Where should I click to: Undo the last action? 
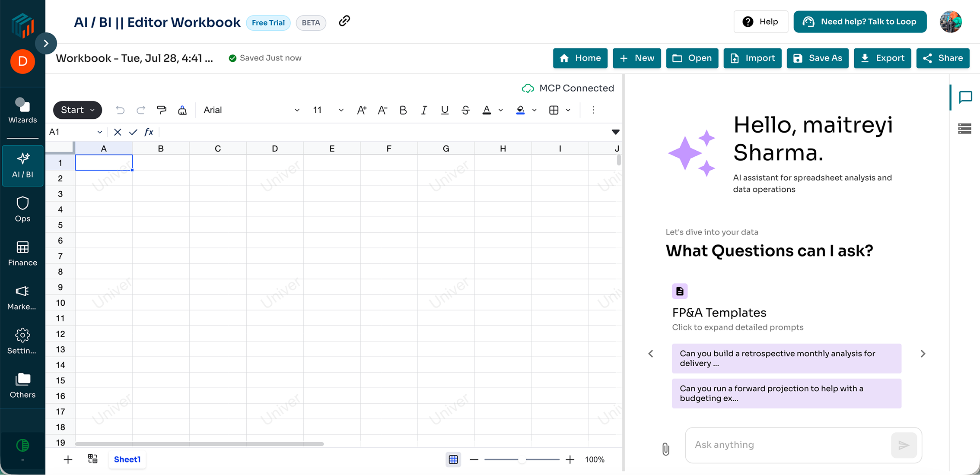click(120, 110)
